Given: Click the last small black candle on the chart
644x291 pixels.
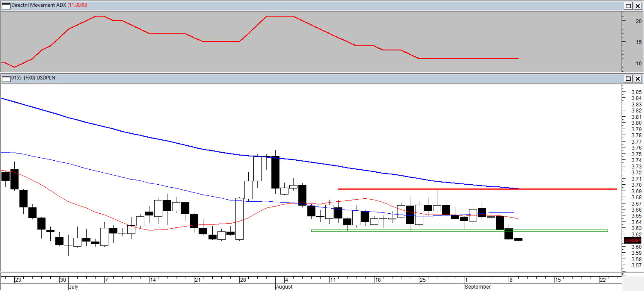Looking at the screenshot, I should pos(518,239).
